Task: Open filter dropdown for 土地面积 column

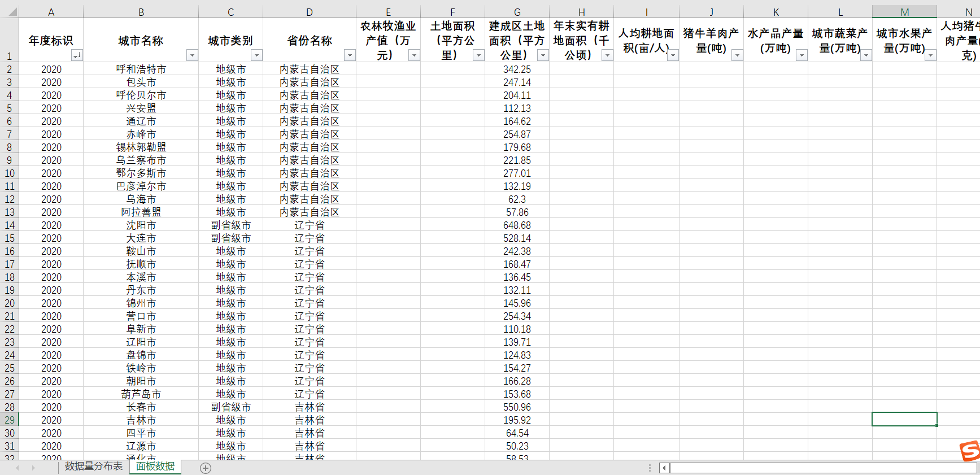Action: [x=478, y=55]
